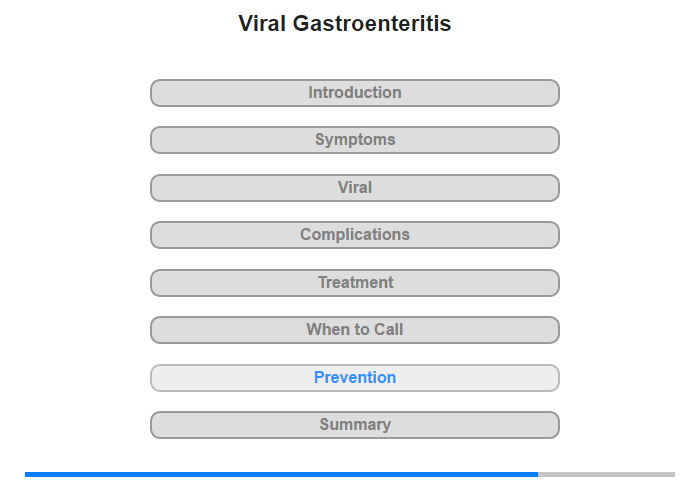Viewport: 700px width, 480px height.
Task: Select the Viral section button
Action: tap(354, 188)
